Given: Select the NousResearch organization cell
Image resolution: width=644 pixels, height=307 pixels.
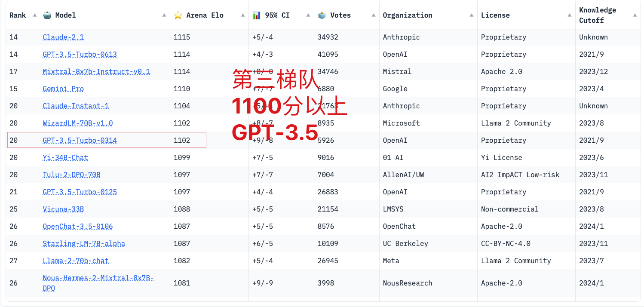Looking at the screenshot, I should [x=408, y=283].
